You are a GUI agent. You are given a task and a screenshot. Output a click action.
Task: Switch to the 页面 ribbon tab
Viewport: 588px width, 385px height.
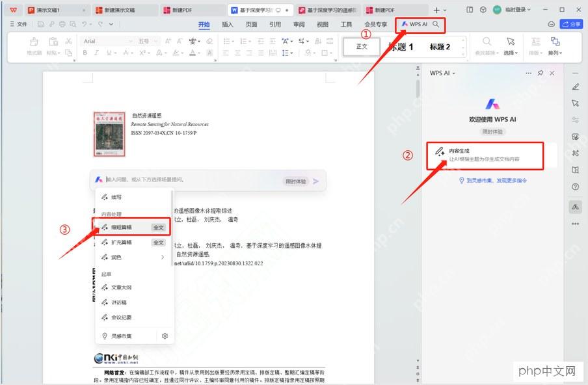click(x=251, y=24)
